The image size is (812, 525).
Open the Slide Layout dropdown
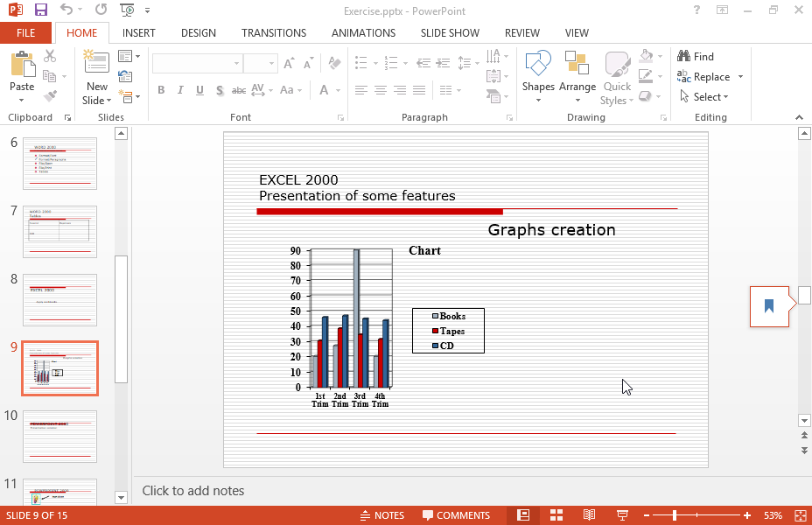pos(129,56)
